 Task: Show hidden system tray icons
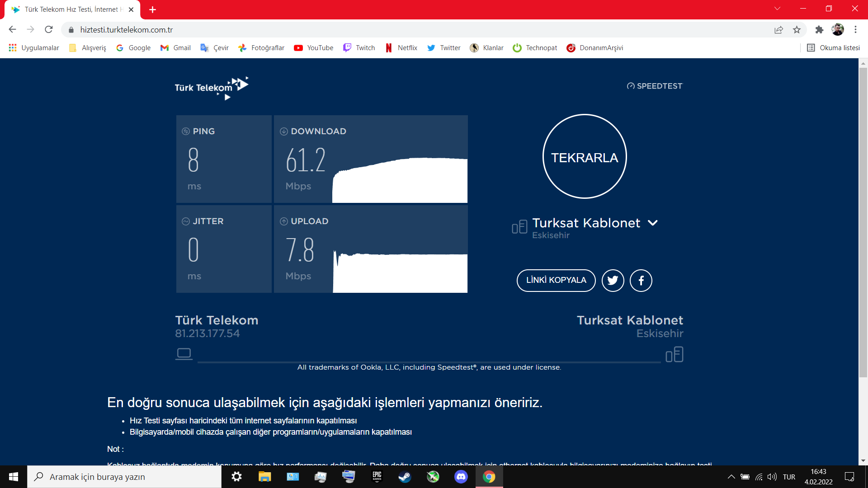731,477
